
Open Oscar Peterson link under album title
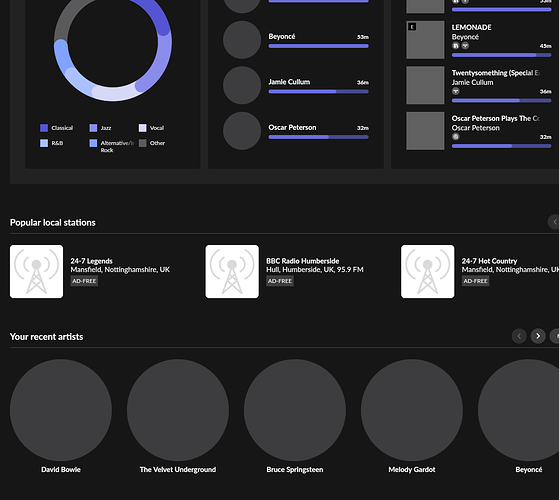tap(476, 128)
